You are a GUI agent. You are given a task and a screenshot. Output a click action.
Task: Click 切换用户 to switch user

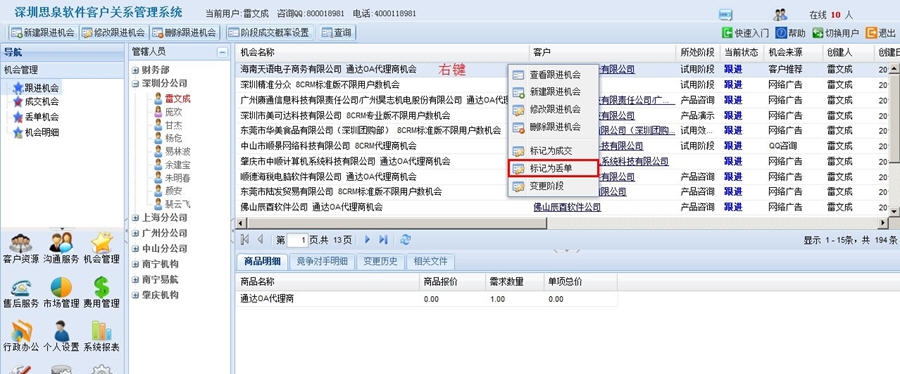pos(835,33)
